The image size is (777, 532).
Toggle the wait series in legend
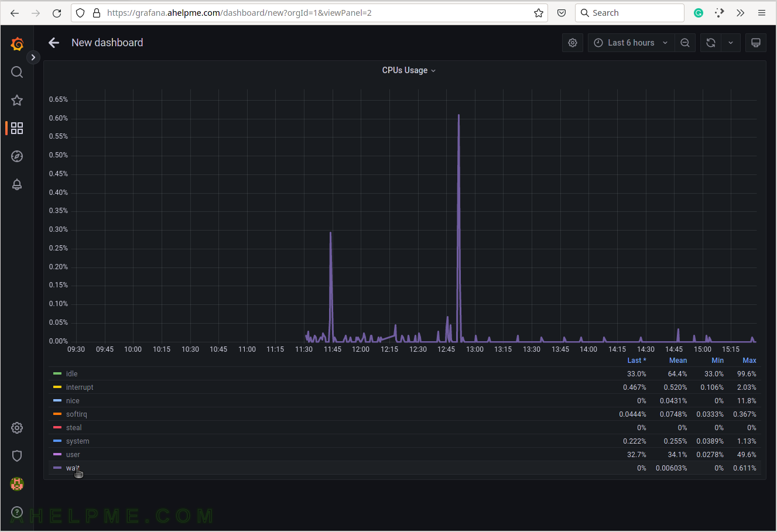[x=72, y=468]
